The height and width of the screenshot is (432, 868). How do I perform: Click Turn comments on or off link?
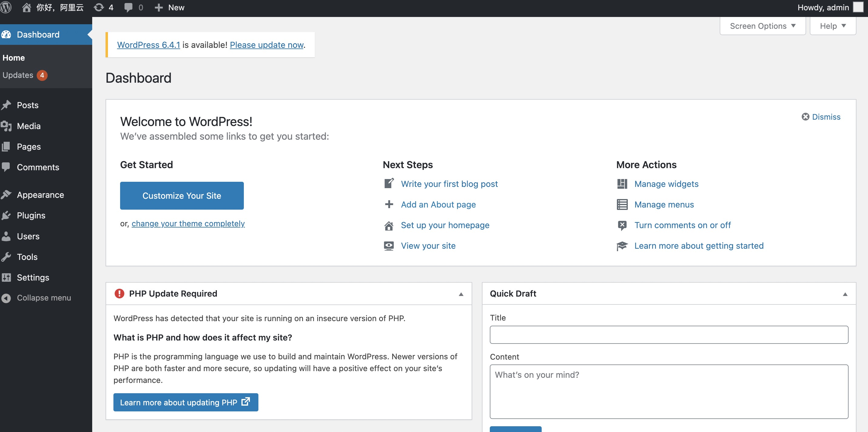682,225
